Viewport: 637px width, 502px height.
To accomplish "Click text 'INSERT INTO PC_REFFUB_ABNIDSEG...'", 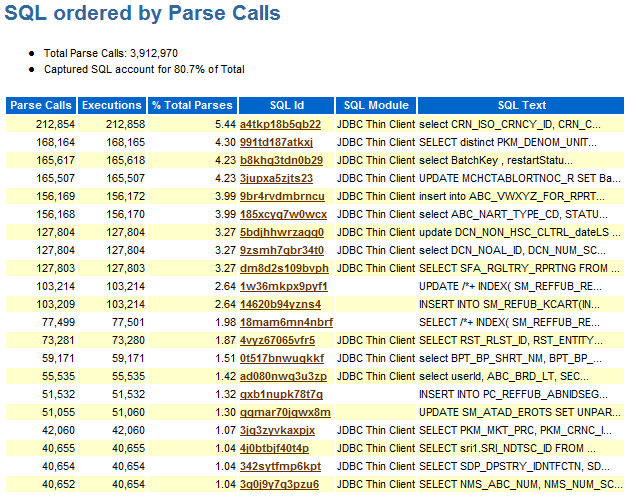I will (x=514, y=394).
